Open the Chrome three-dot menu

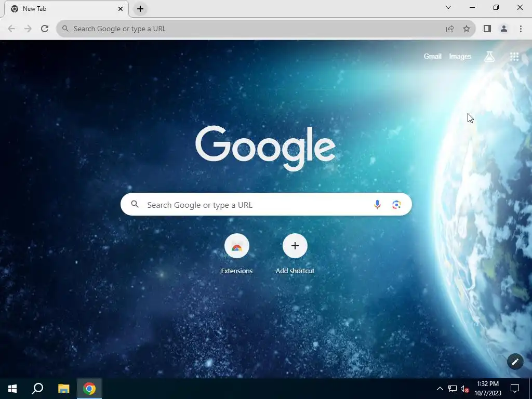521,29
